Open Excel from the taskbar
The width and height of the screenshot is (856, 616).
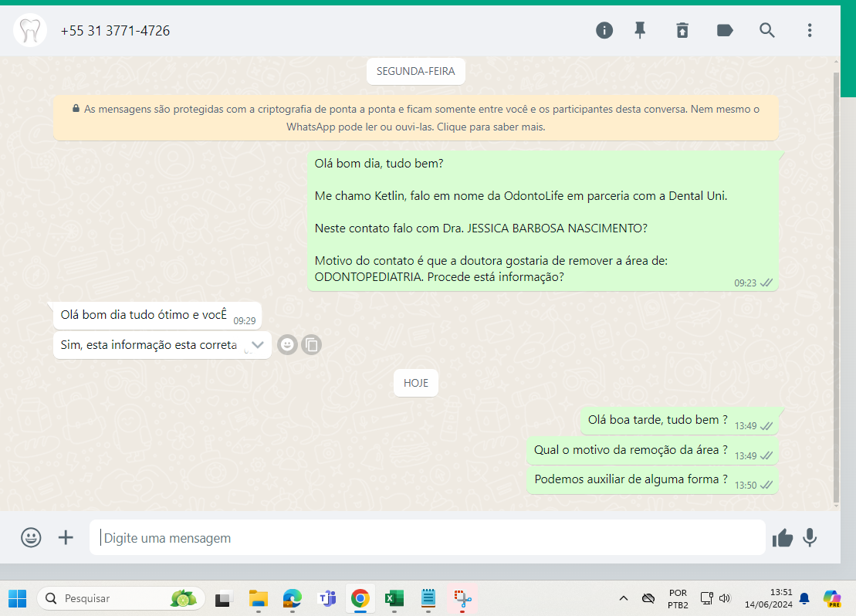(394, 599)
